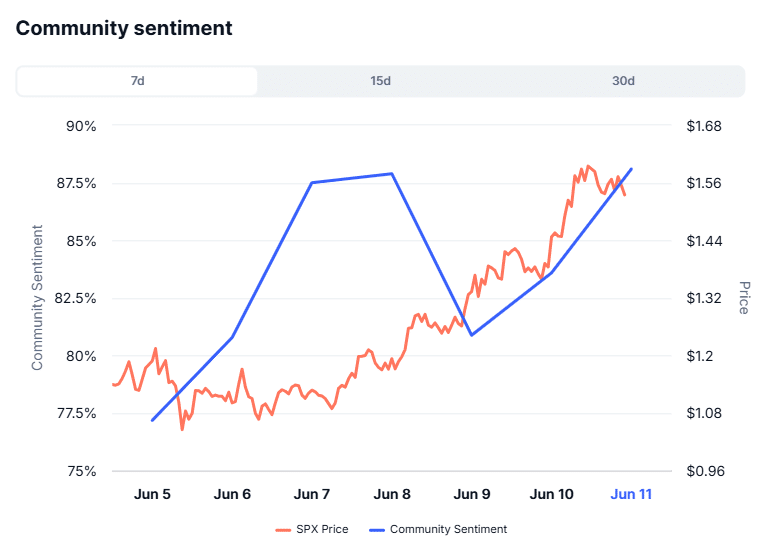
Task: Click the Jun 5 date label
Action: point(152,494)
